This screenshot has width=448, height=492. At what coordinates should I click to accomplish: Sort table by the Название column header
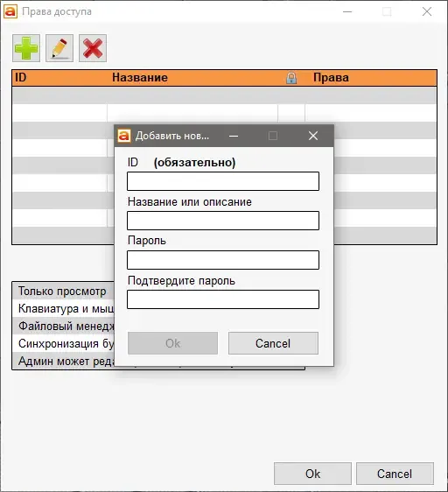(140, 78)
